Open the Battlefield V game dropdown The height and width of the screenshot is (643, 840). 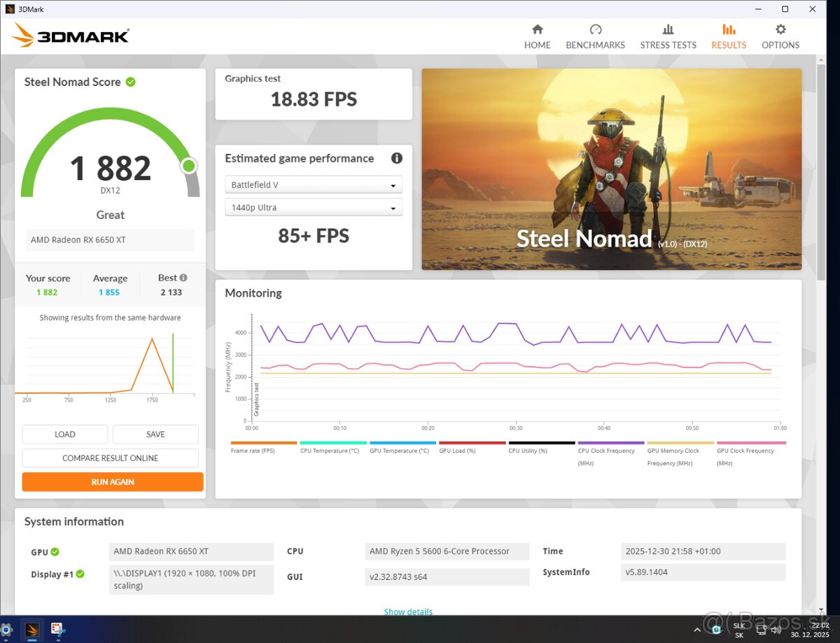313,184
